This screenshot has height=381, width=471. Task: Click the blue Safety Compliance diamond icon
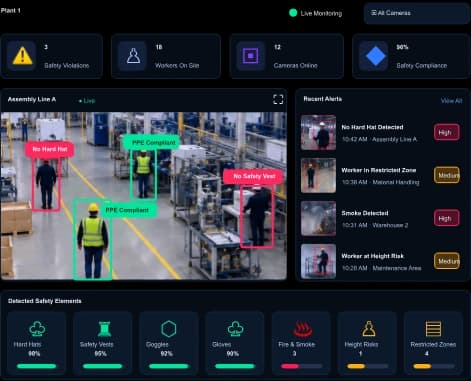pyautogui.click(x=375, y=56)
